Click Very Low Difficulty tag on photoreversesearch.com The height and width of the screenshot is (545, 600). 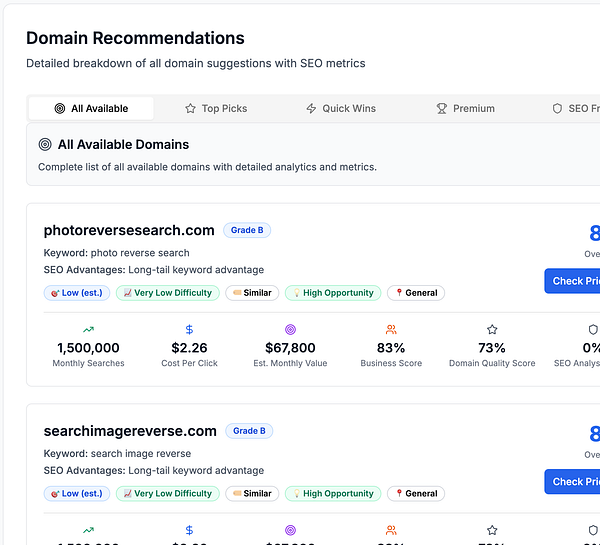coord(168,293)
